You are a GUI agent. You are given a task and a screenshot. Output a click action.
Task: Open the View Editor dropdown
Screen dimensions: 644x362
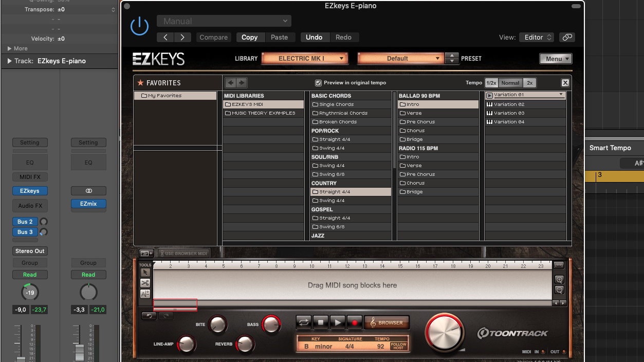pos(537,37)
